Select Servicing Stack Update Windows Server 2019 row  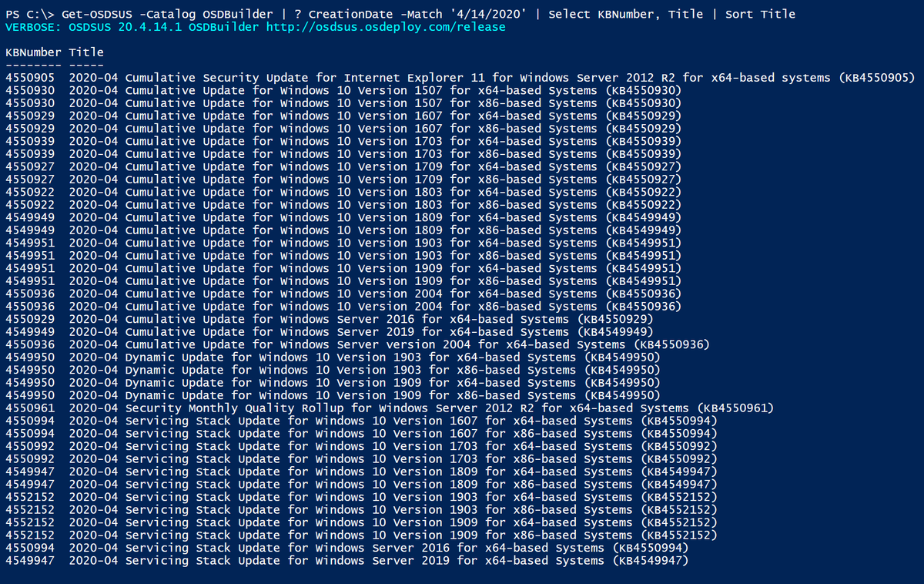coord(347,561)
